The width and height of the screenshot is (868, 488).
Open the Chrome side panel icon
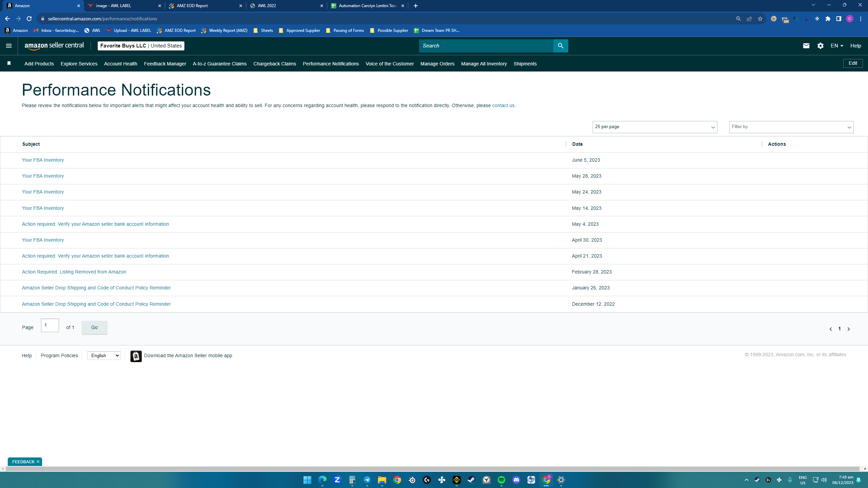(839, 19)
